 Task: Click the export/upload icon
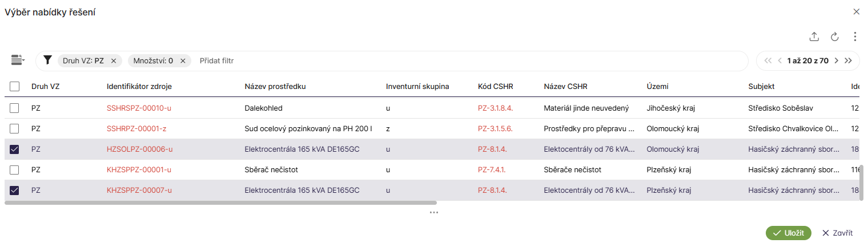click(814, 37)
